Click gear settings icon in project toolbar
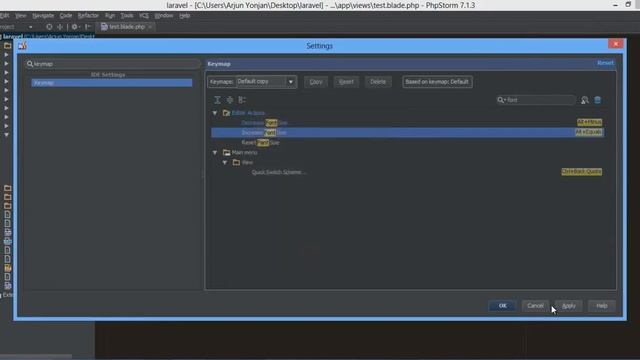The height and width of the screenshot is (360, 640). [x=74, y=27]
